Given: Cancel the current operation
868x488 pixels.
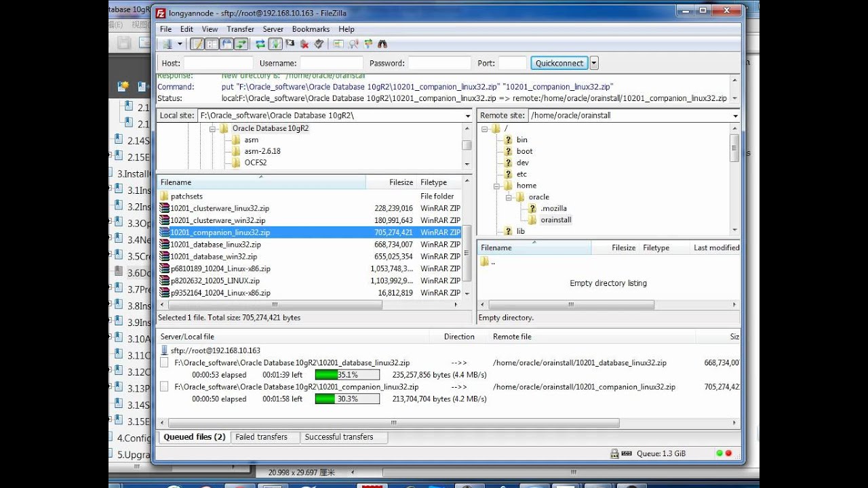Looking at the screenshot, I should point(290,44).
